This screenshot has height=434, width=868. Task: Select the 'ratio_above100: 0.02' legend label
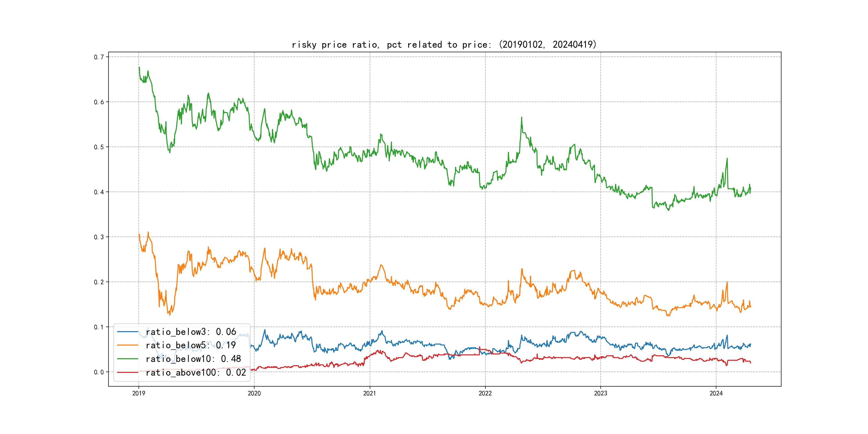196,372
